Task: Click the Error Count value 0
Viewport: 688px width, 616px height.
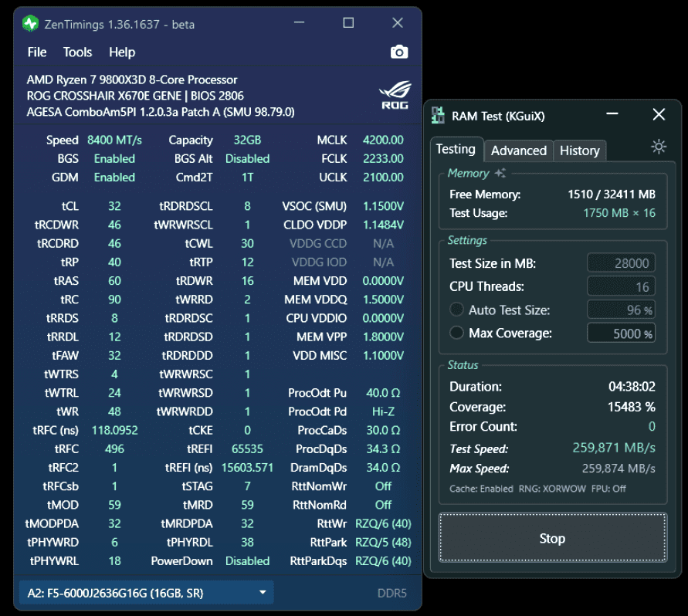Action: [652, 426]
